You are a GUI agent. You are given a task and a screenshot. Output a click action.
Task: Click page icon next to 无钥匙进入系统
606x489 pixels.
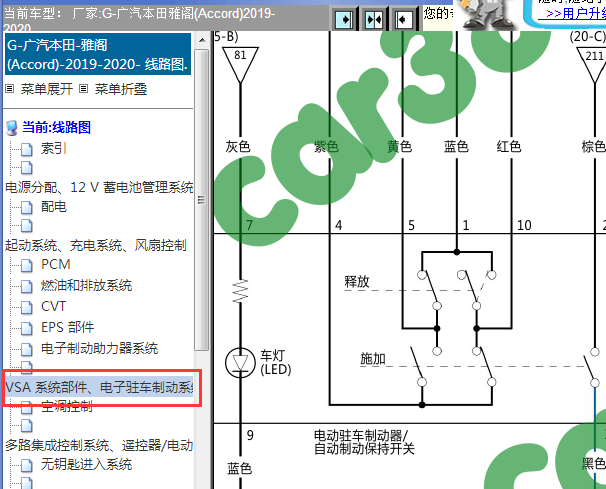(x=26, y=465)
